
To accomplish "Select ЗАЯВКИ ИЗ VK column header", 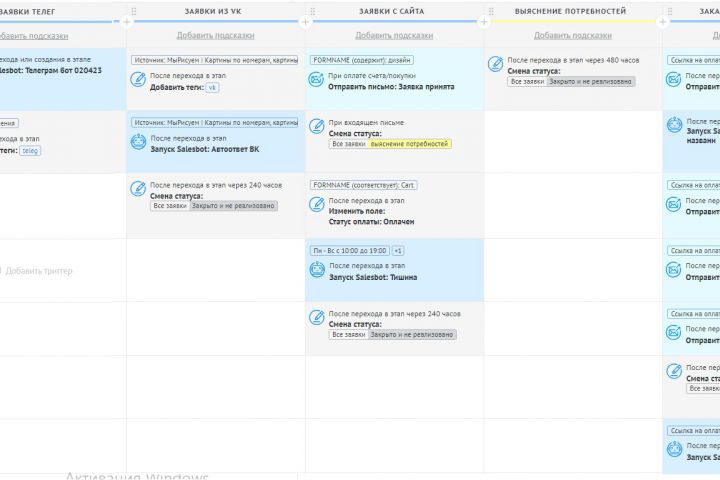I will [213, 11].
